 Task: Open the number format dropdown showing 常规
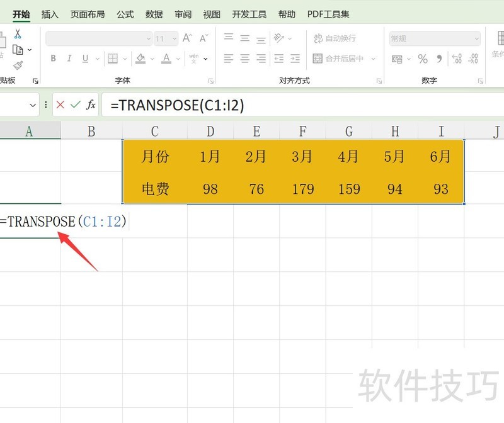pos(433,38)
